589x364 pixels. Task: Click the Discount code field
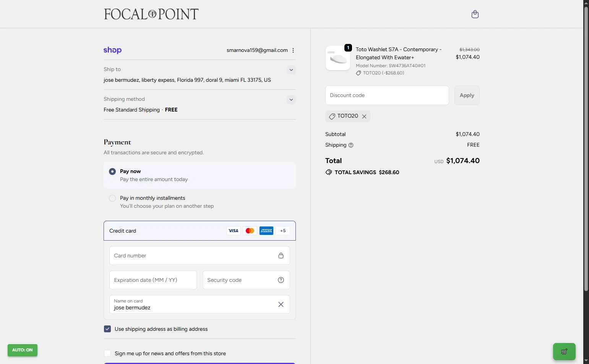[387, 95]
